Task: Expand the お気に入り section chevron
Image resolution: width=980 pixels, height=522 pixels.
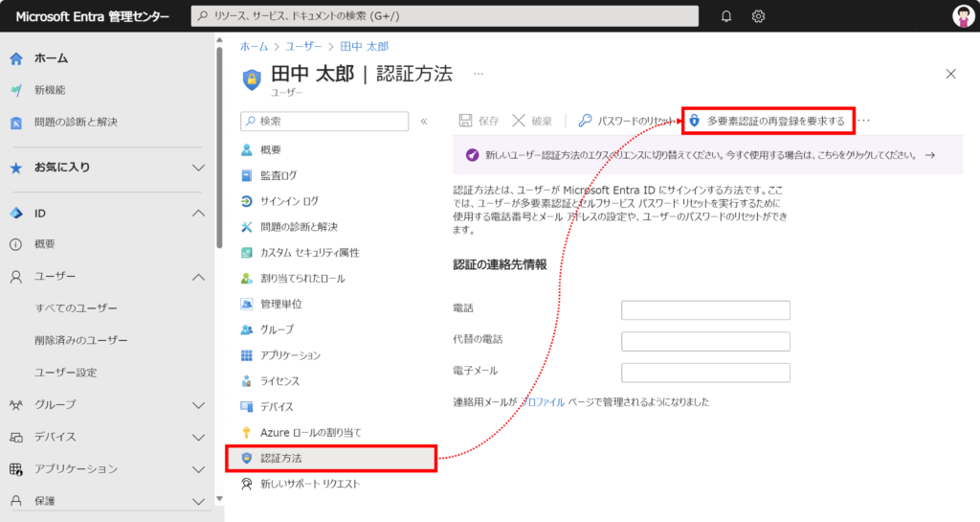Action: tap(198, 168)
